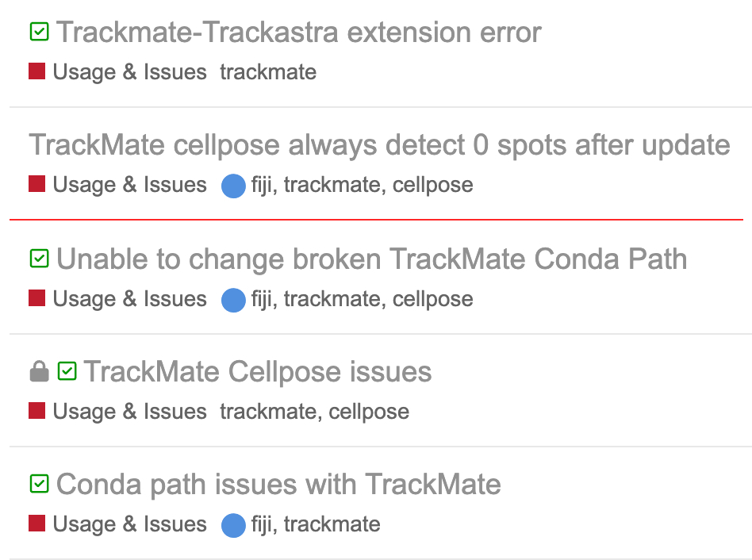Click cellpose tag under TrackMate Cellpose issues
The image size is (752, 560).
coord(369,412)
